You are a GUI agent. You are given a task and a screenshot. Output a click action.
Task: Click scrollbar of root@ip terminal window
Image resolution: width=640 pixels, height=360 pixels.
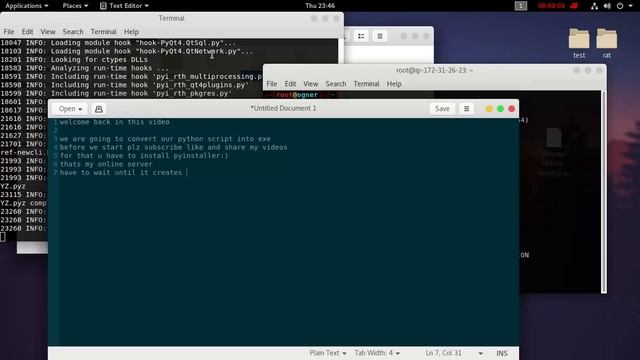pos(604,192)
